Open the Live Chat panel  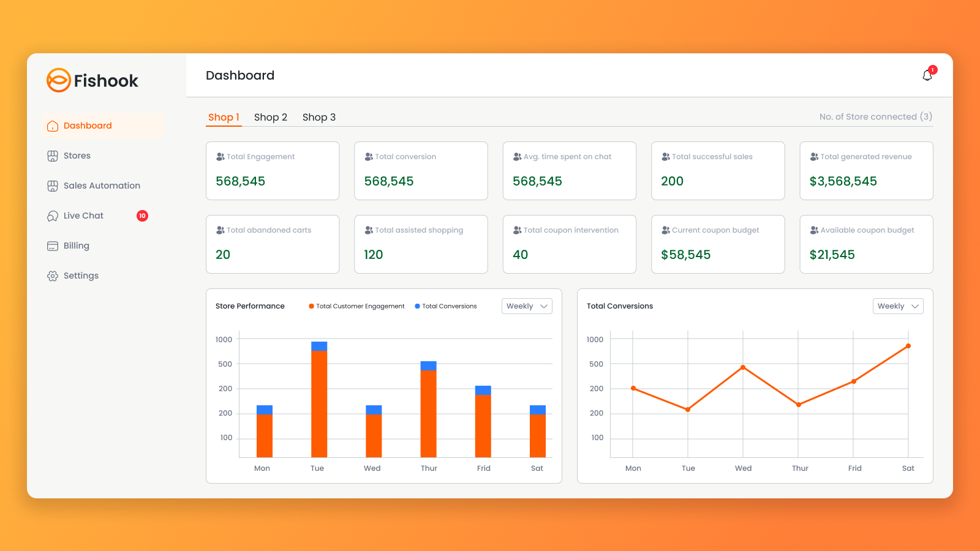coord(52,216)
